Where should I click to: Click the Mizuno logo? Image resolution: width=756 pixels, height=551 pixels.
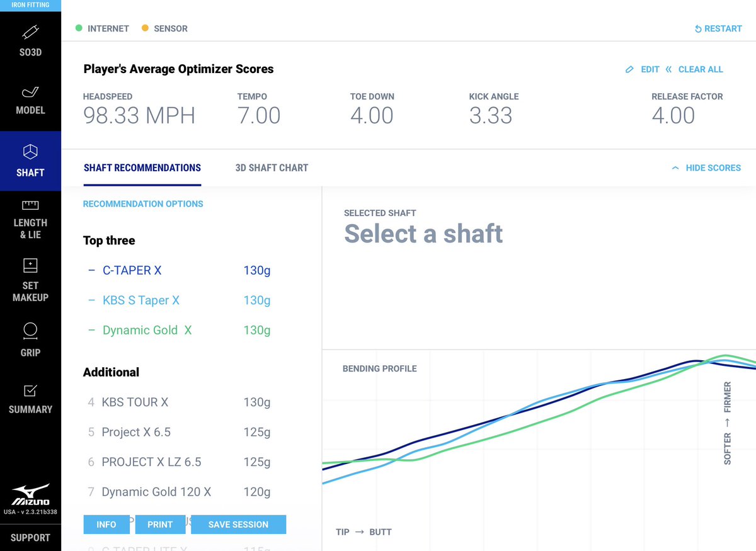(30, 494)
